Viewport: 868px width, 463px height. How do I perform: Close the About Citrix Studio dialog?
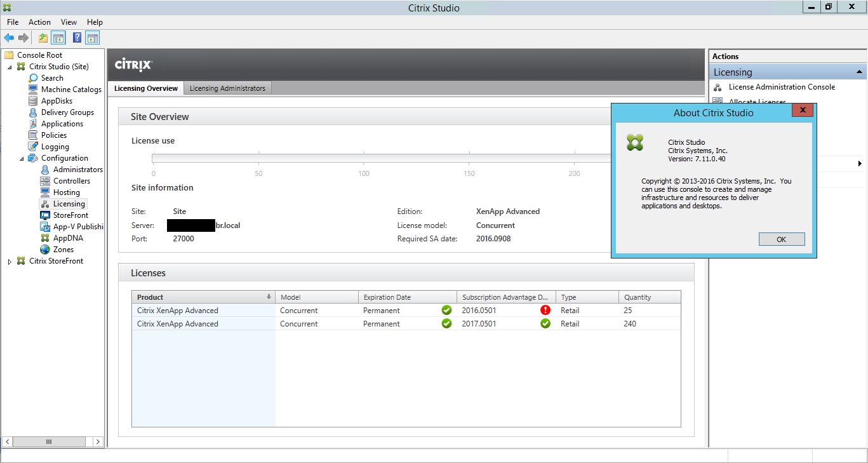click(x=803, y=111)
